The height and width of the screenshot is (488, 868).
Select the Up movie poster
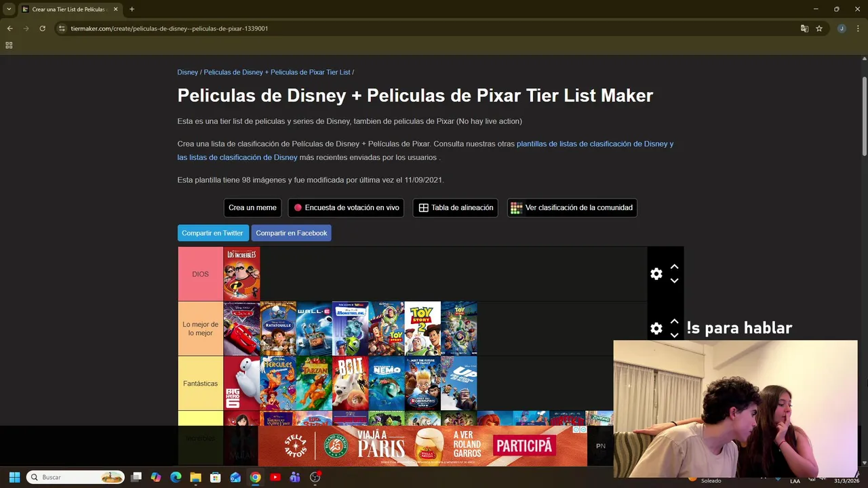pyautogui.click(x=459, y=383)
